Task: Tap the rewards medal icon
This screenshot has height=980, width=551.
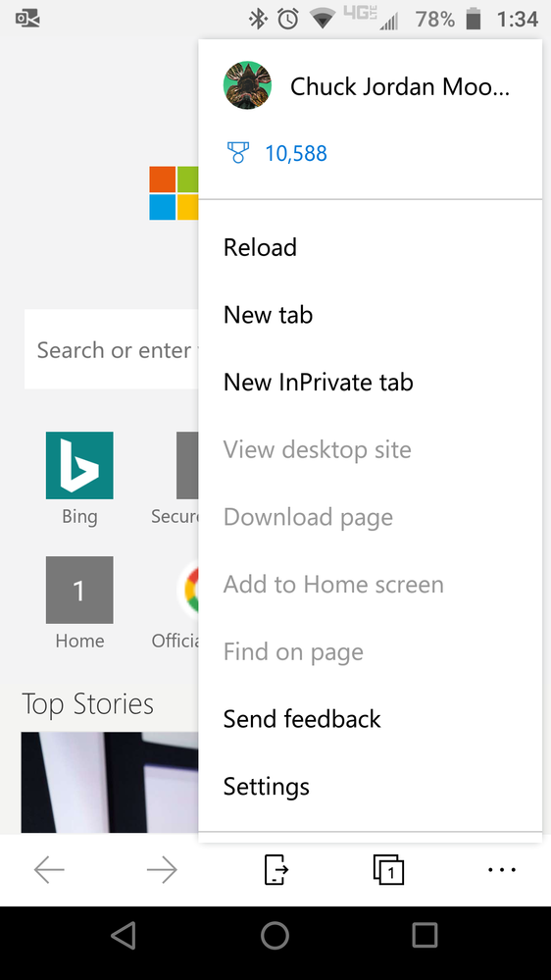Action: [237, 153]
